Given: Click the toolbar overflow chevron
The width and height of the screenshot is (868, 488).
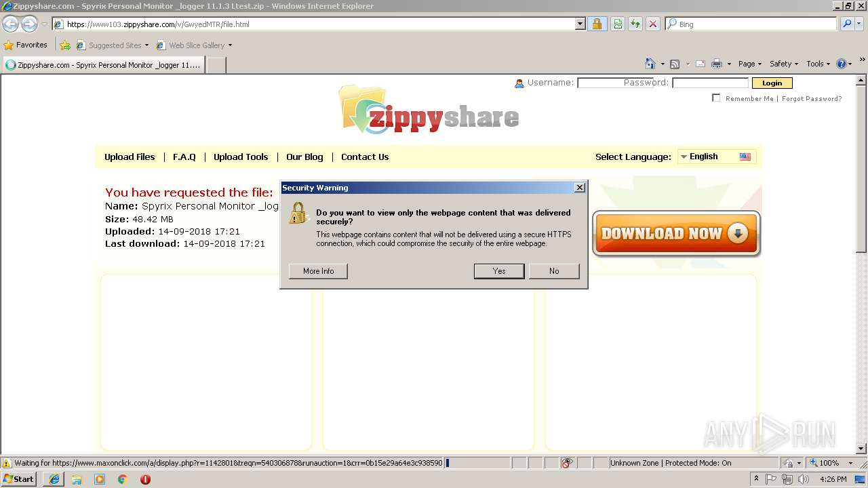Looking at the screenshot, I should tap(863, 60).
